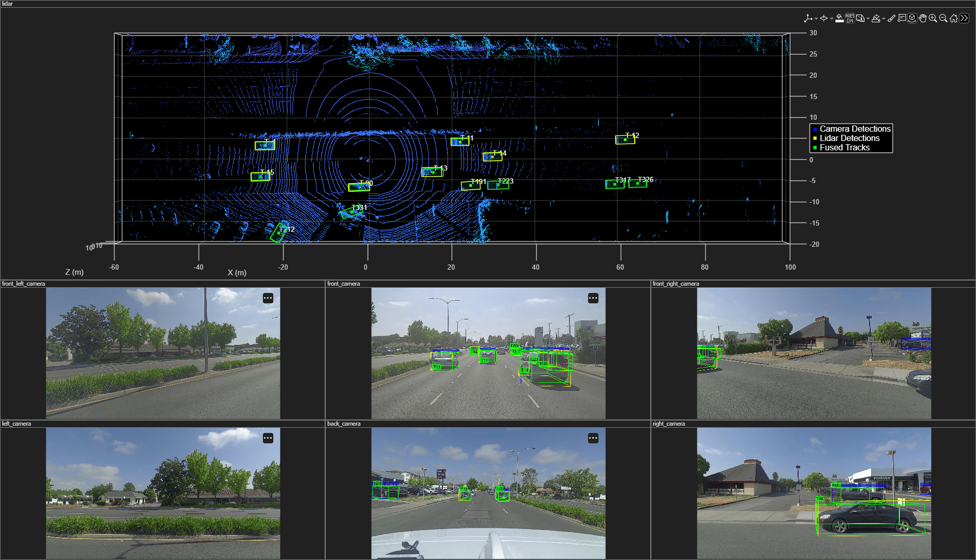Expand the export tool dropdown arrow

tap(883, 19)
